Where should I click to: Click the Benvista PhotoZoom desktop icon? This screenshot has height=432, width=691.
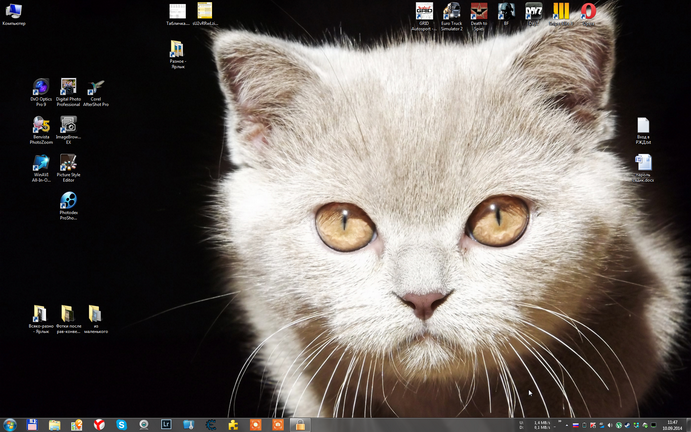tap(41, 130)
